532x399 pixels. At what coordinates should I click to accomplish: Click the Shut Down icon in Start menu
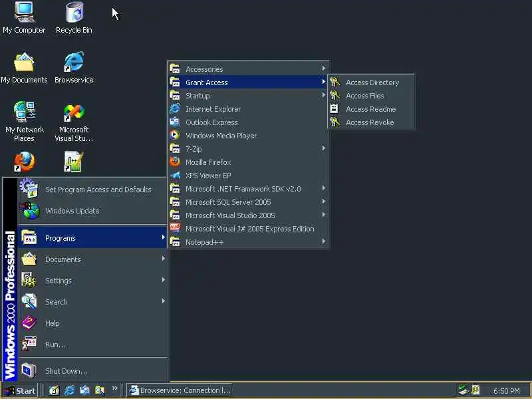(29, 370)
